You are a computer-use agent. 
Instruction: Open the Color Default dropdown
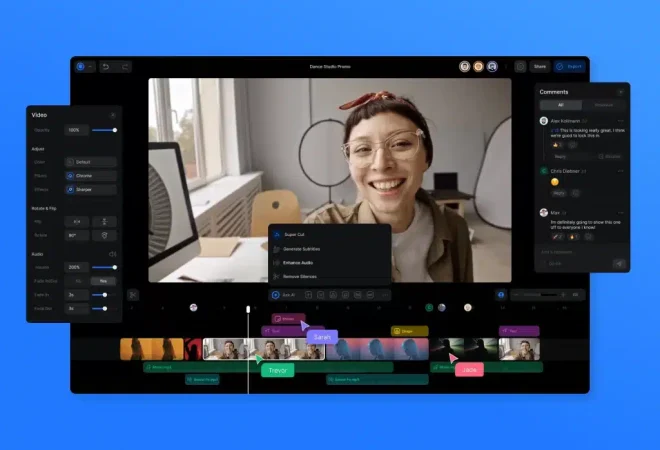[x=91, y=162]
